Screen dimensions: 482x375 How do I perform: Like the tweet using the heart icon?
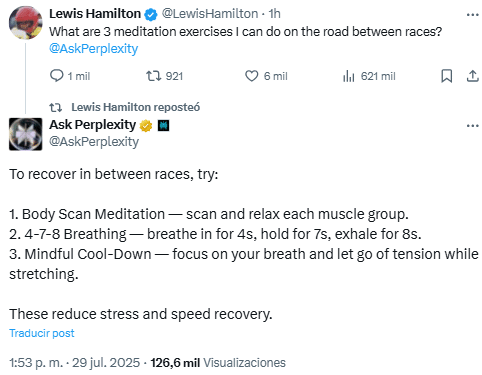[x=252, y=76]
